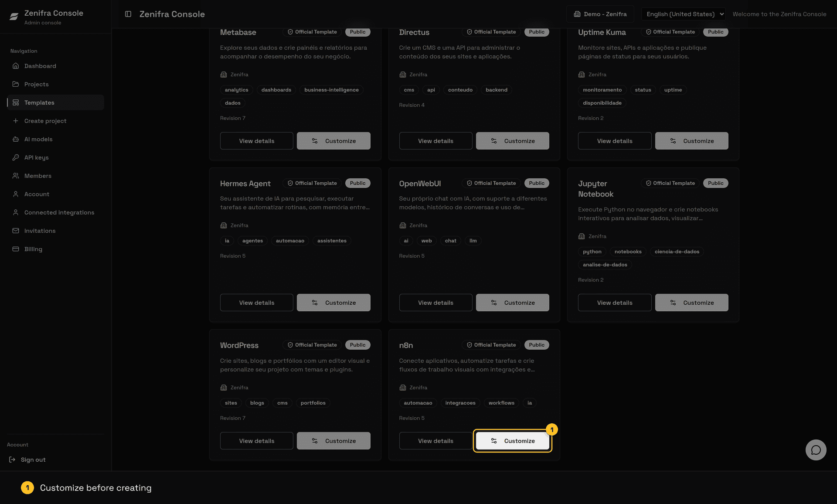Click the Account person icon
The width and height of the screenshot is (837, 504).
coord(16,194)
